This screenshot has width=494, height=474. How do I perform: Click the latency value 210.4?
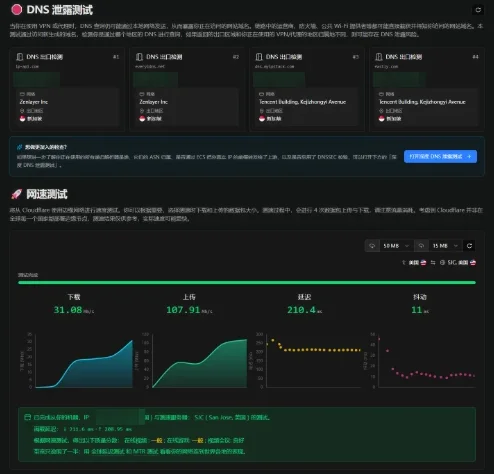(x=301, y=310)
